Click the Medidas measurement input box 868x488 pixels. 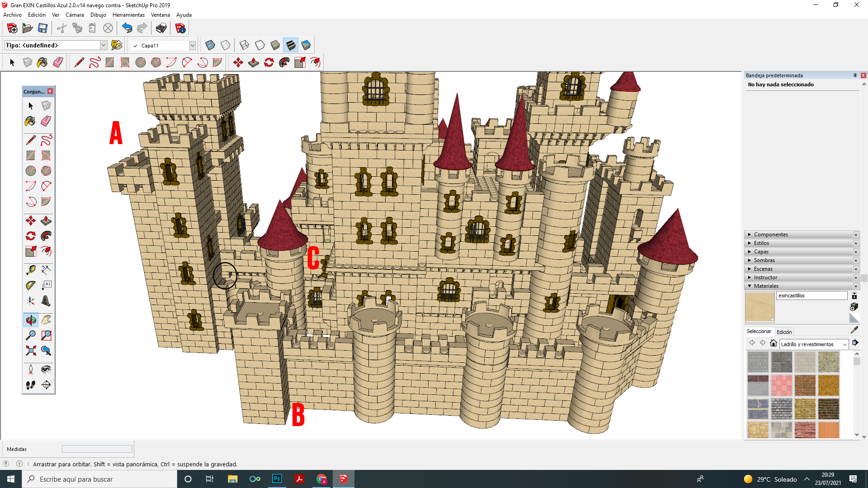[x=97, y=449]
